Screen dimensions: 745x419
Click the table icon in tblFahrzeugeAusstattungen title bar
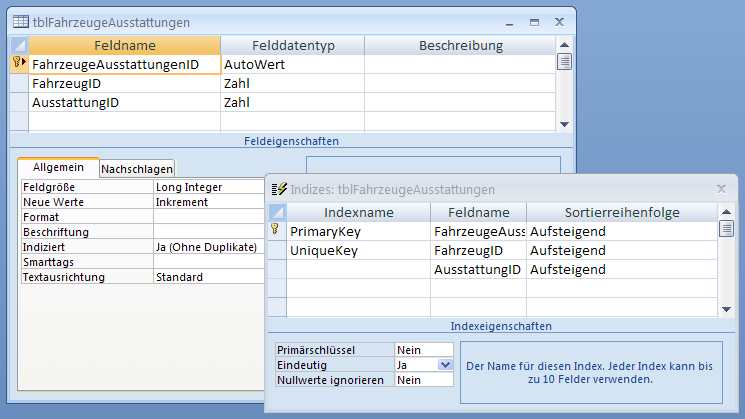[x=20, y=21]
